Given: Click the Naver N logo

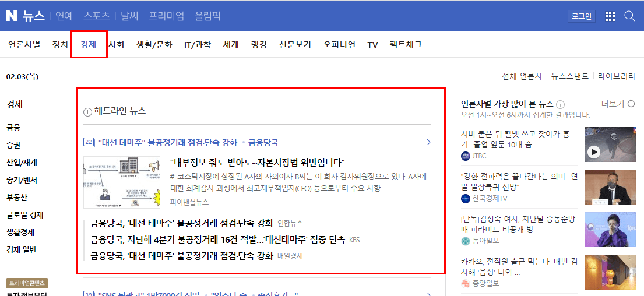Looking at the screenshot, I should [x=12, y=16].
